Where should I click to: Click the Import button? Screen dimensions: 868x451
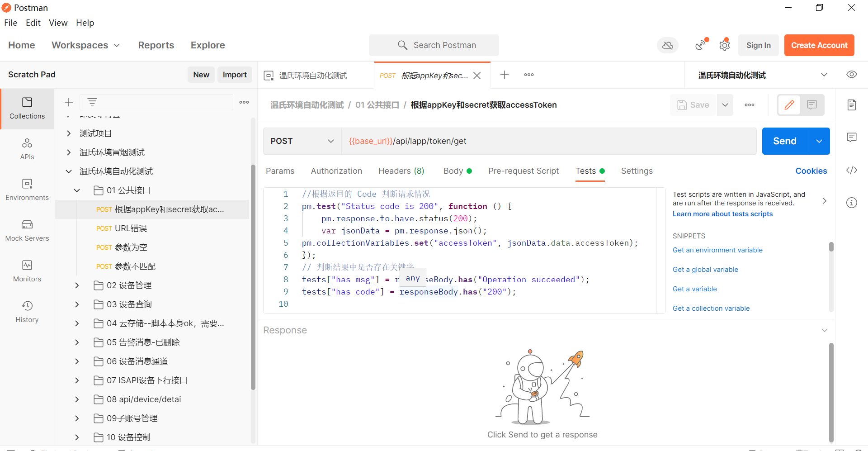[235, 75]
